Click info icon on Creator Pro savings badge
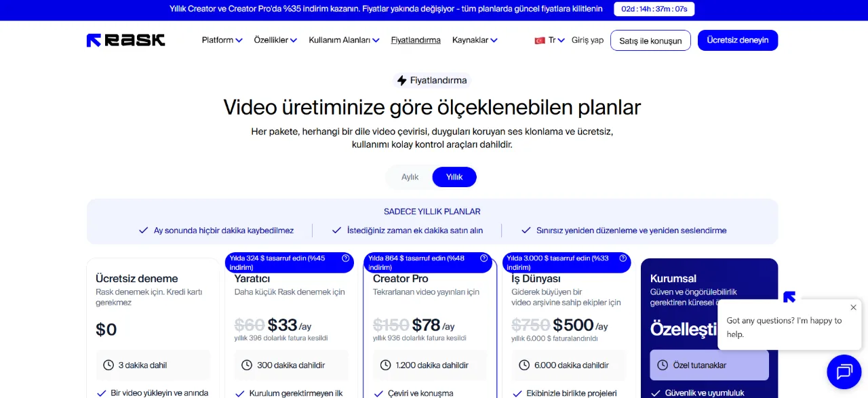The image size is (868, 398). pyautogui.click(x=484, y=258)
